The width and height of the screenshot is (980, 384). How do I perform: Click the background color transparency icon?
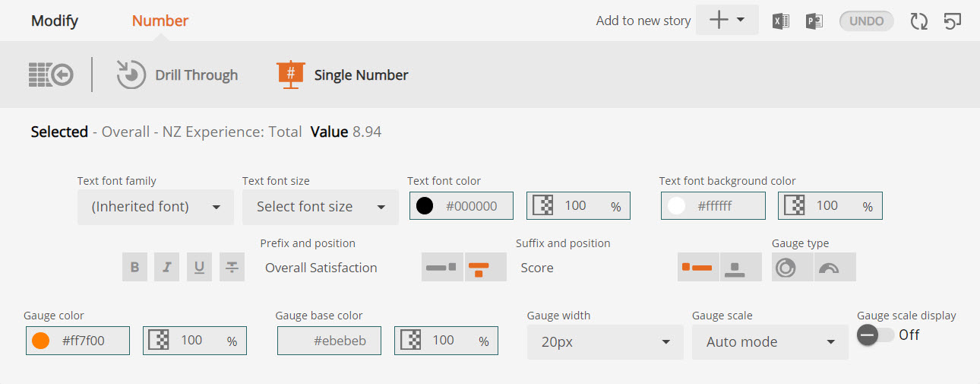click(x=795, y=206)
